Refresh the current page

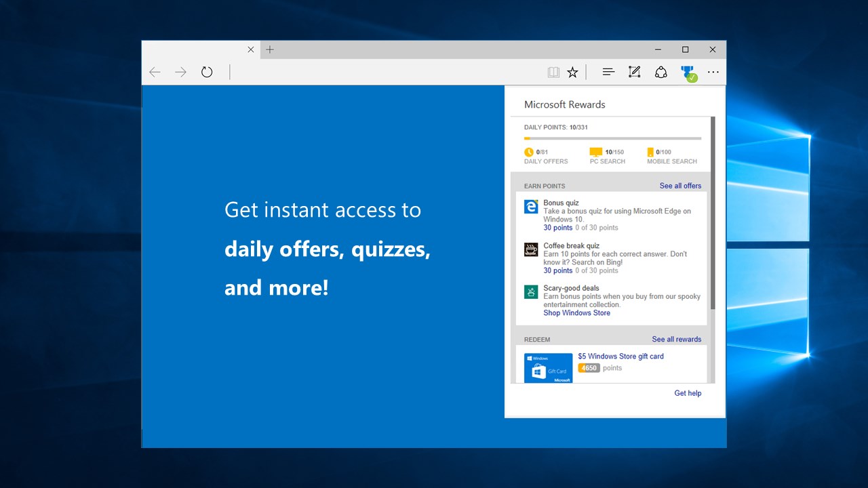click(x=207, y=71)
